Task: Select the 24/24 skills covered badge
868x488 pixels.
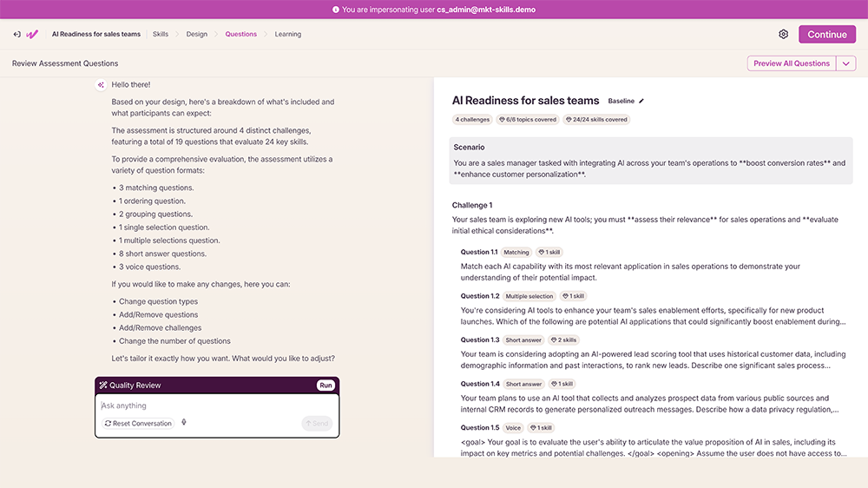Action: pos(595,120)
